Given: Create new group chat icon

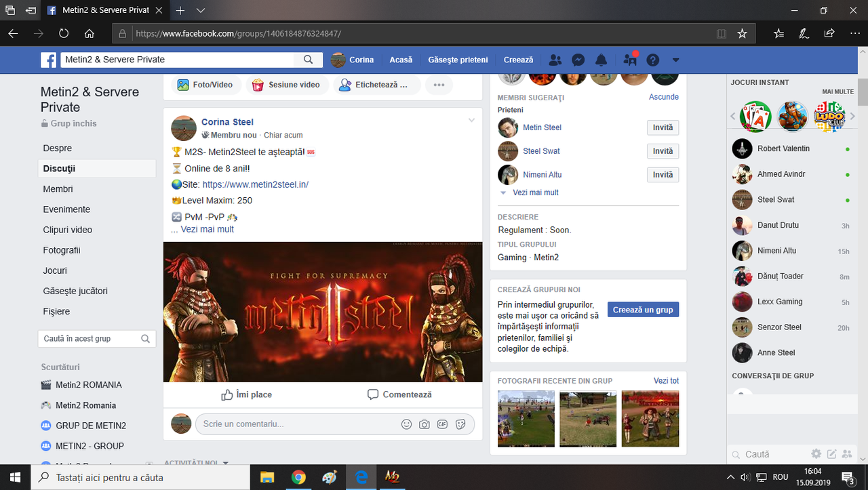Looking at the screenshot, I should pyautogui.click(x=846, y=454).
